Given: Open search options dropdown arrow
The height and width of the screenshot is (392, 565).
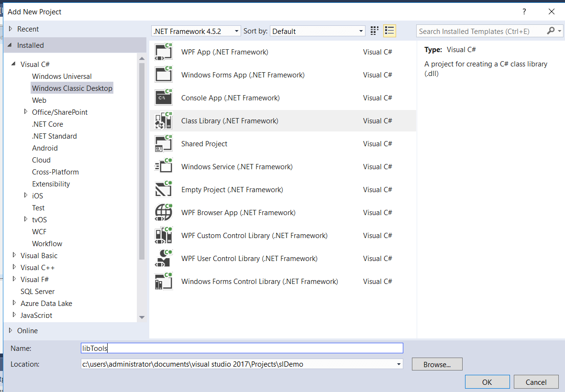Looking at the screenshot, I should click(560, 31).
